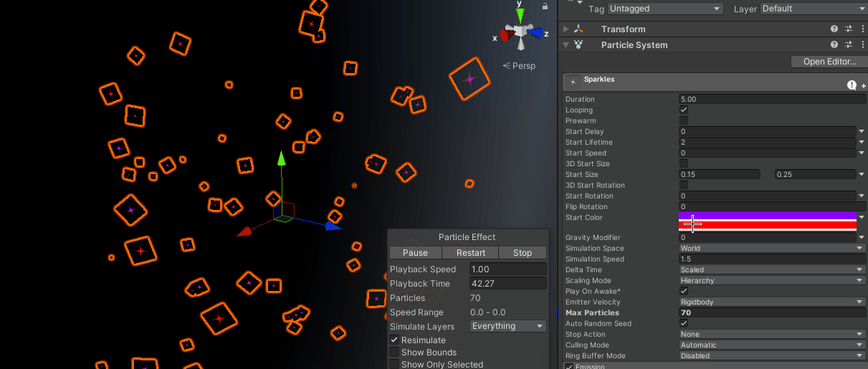
Task: Click Open Editor button
Action: point(829,62)
